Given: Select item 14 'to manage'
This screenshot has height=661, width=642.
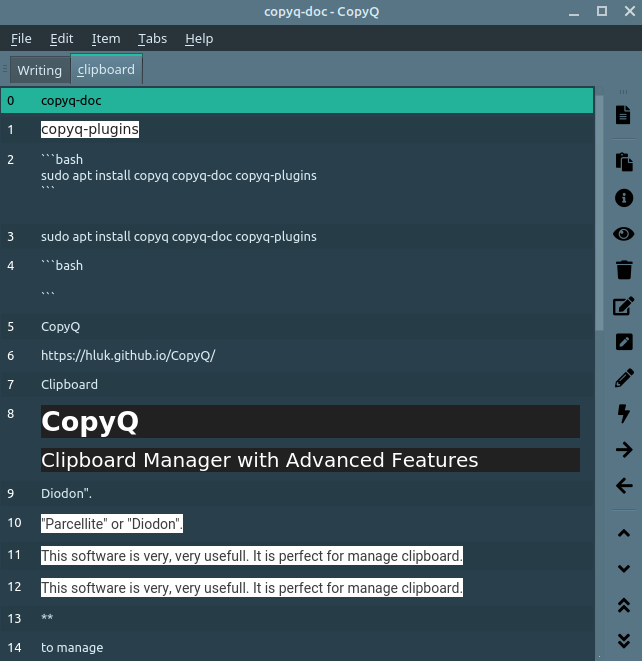Looking at the screenshot, I should click(x=297, y=647).
